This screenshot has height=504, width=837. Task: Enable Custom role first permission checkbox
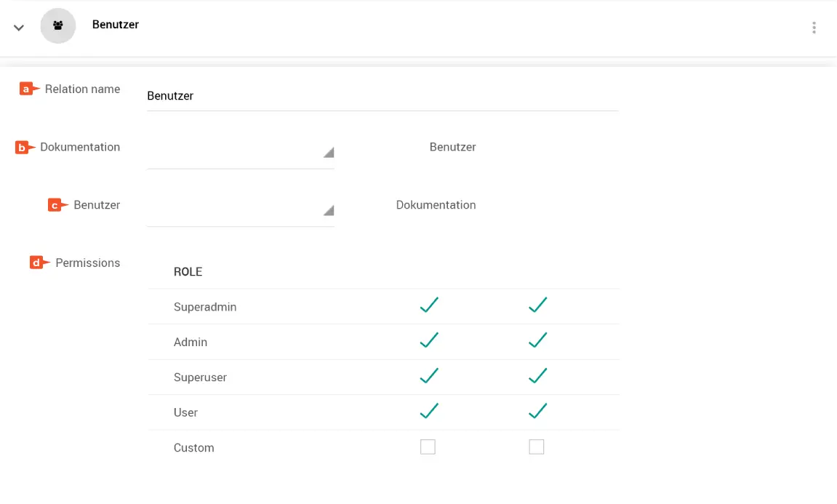point(428,447)
